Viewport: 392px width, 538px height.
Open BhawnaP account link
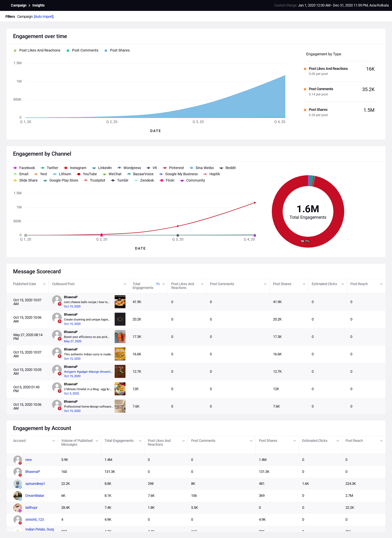tap(32, 472)
